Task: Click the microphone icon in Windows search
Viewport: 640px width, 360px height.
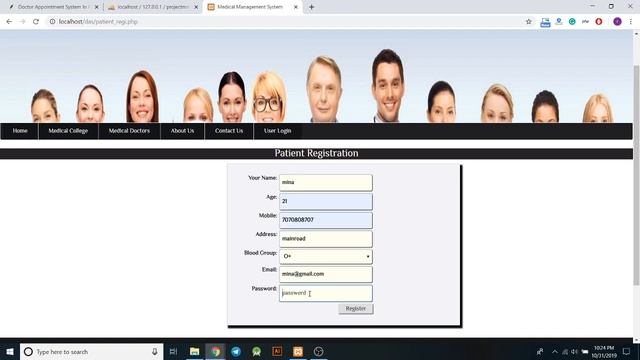Action: click(x=155, y=351)
